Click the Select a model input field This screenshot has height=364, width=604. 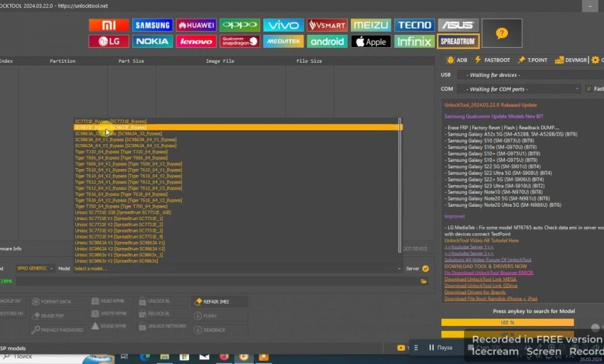point(232,269)
